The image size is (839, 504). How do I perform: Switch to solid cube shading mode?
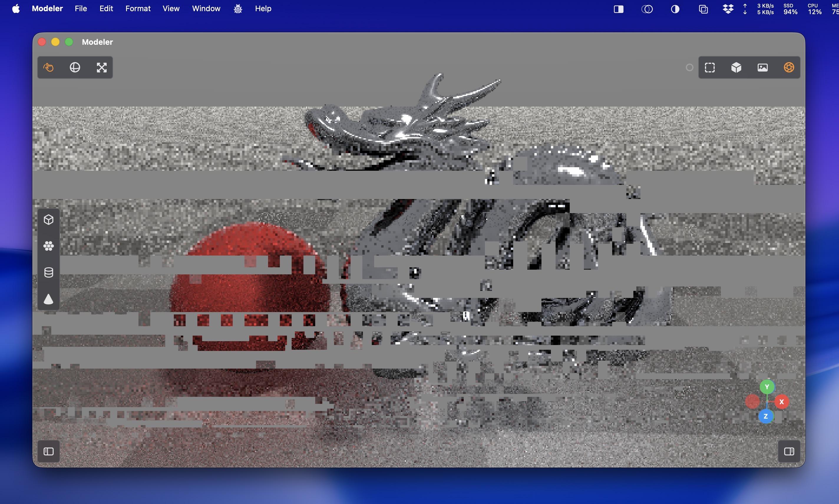(x=736, y=67)
